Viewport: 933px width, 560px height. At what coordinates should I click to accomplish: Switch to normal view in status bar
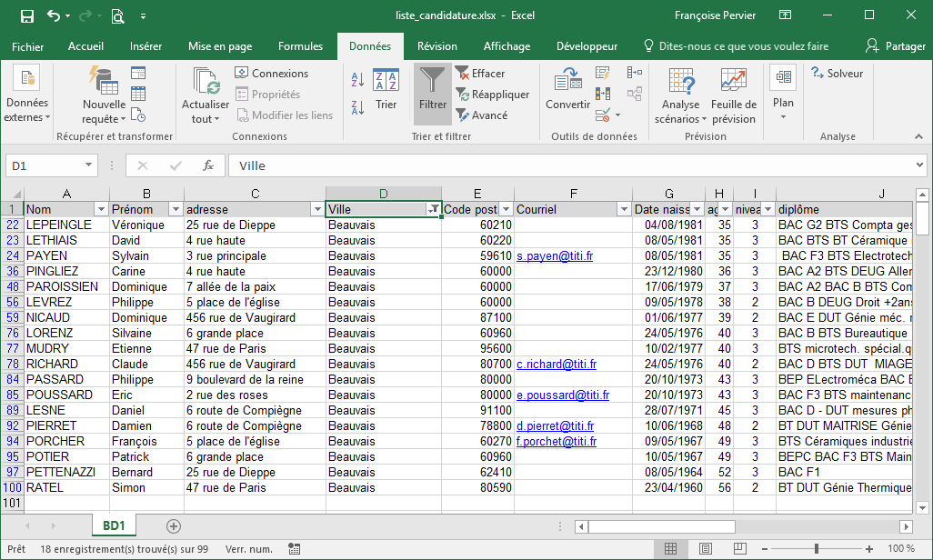point(670,549)
